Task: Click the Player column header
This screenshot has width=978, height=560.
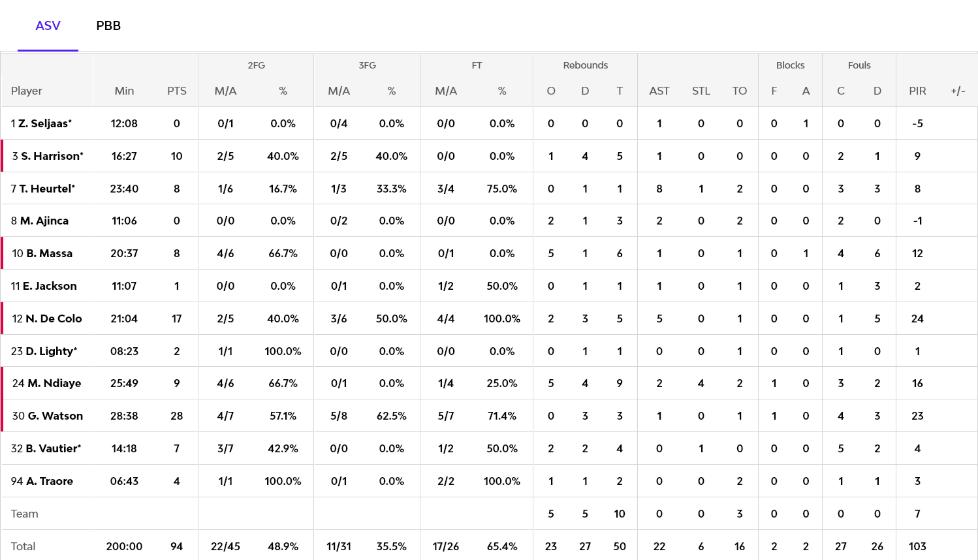Action: point(27,91)
